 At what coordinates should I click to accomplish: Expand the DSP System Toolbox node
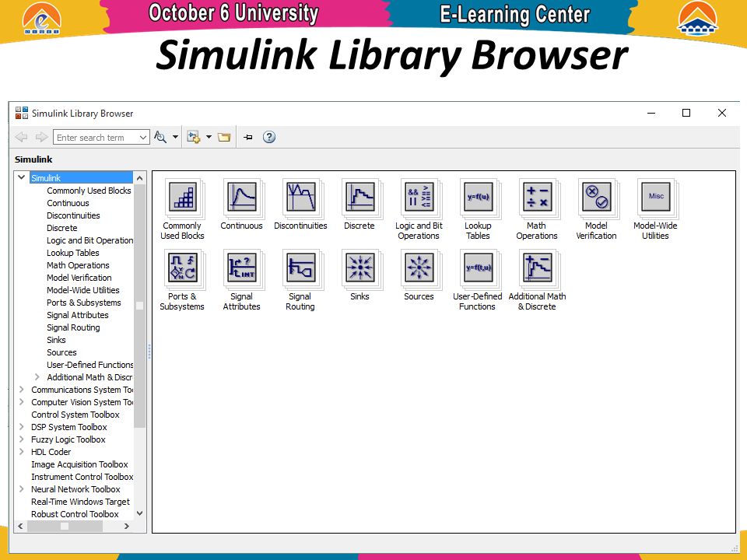[x=22, y=426]
